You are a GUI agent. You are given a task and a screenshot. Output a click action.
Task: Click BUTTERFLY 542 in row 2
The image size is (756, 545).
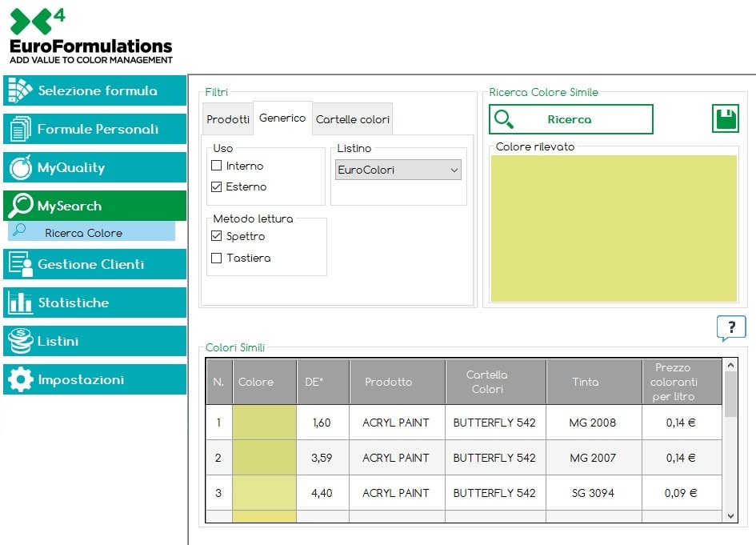[x=495, y=458]
